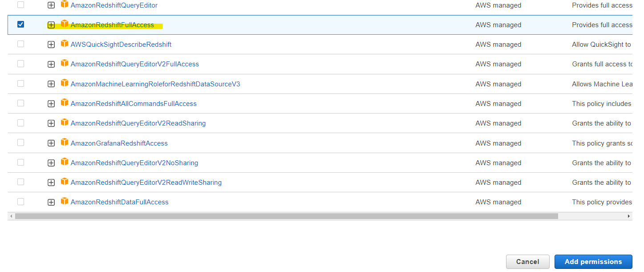Open AmazonRedshiftAllCommandsFullAccess policy link

tap(134, 104)
